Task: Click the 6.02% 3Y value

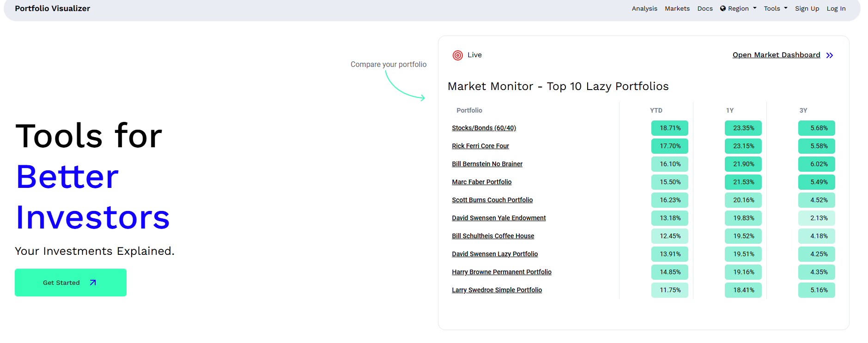Action: coord(817,164)
